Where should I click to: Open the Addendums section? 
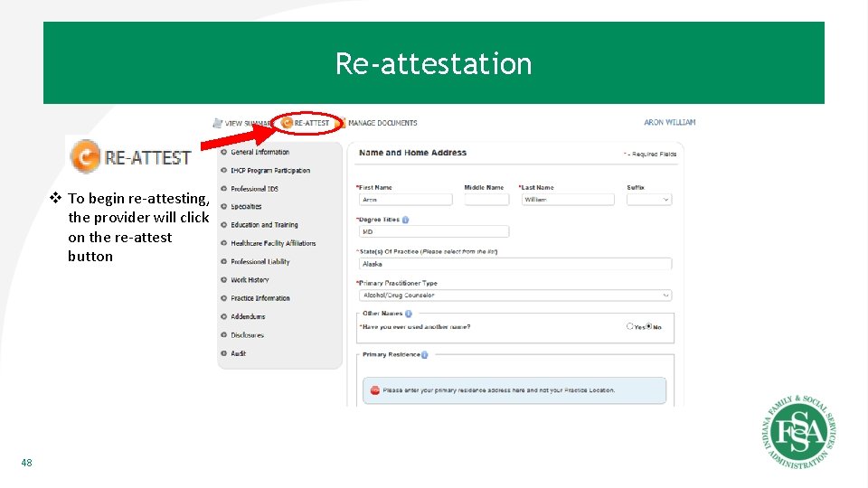(x=248, y=316)
